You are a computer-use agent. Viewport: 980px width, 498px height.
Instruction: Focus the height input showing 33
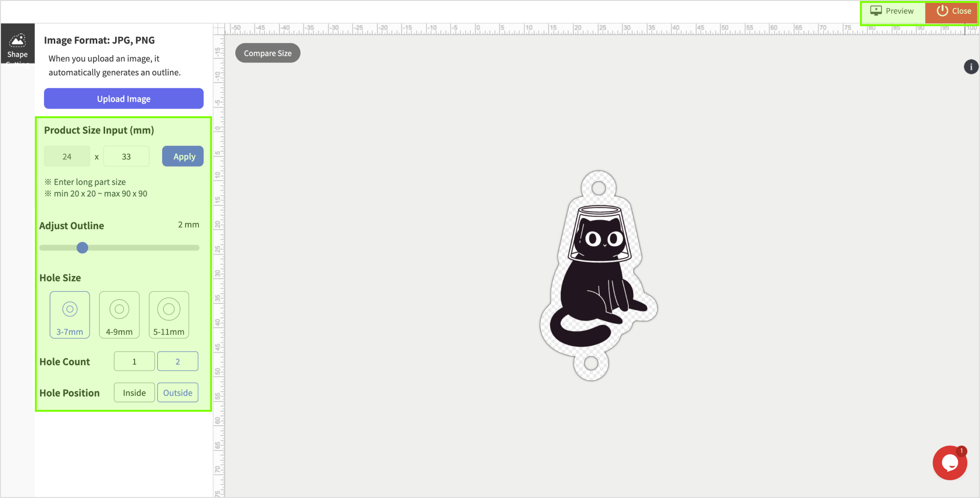pos(126,156)
